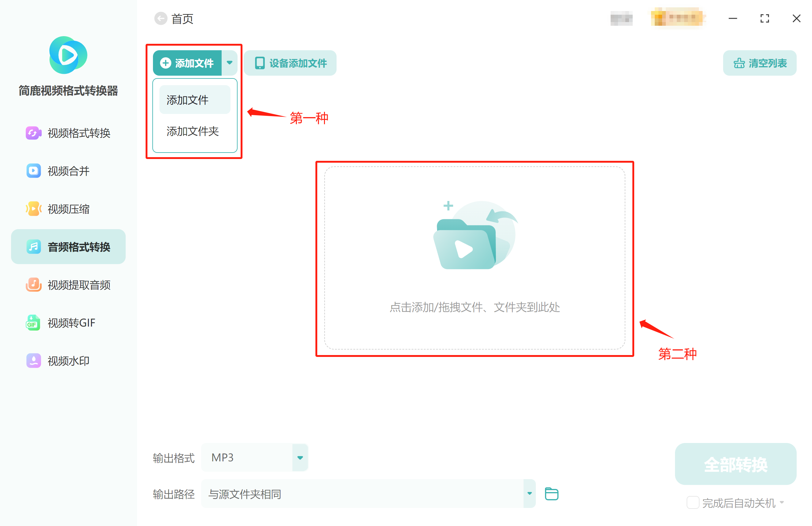This screenshot has width=812, height=526.
Task: Click the video merge sidebar icon
Action: [x=33, y=171]
